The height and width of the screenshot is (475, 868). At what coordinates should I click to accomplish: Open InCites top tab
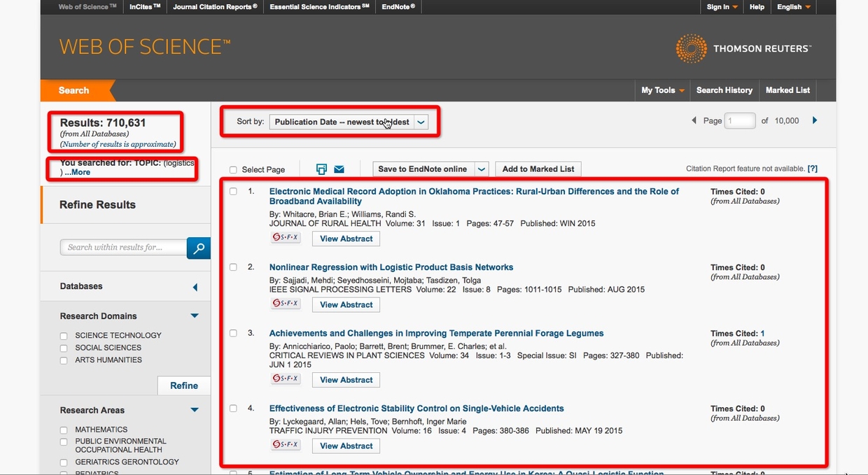[145, 7]
